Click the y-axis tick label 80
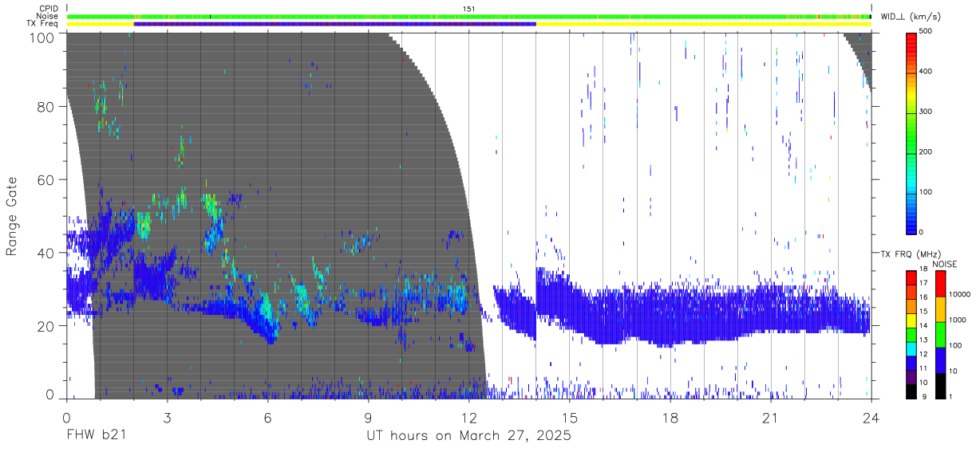The height and width of the screenshot is (452, 980). (x=45, y=107)
